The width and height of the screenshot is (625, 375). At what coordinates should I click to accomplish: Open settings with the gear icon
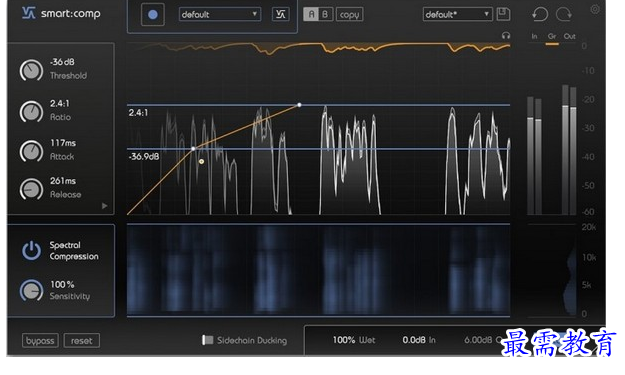pyautogui.click(x=595, y=9)
